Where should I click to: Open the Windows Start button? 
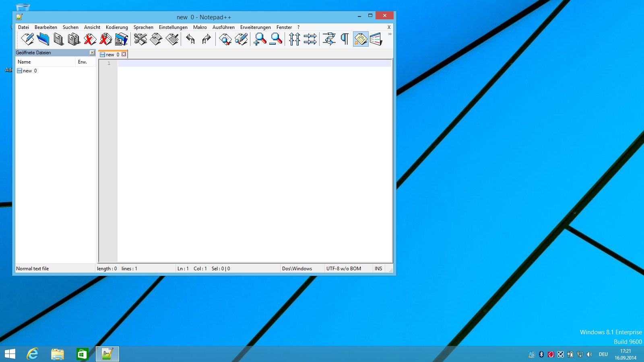point(10,354)
